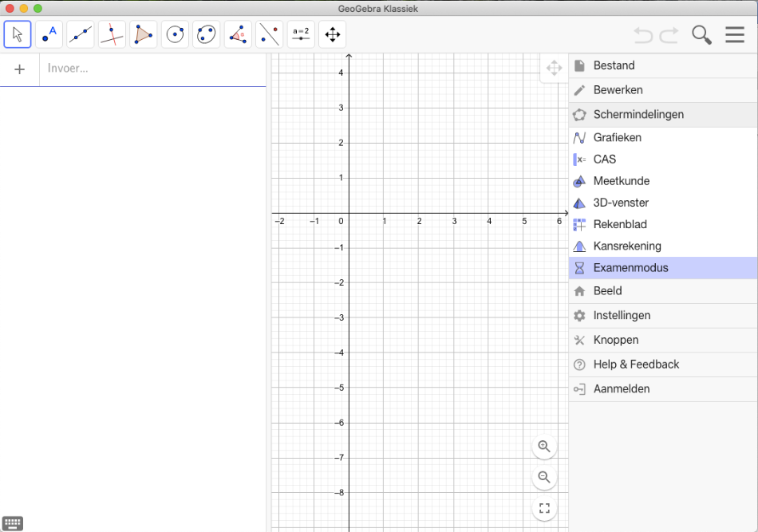The image size is (758, 532).
Task: Expand the Bestand menu
Action: click(663, 65)
